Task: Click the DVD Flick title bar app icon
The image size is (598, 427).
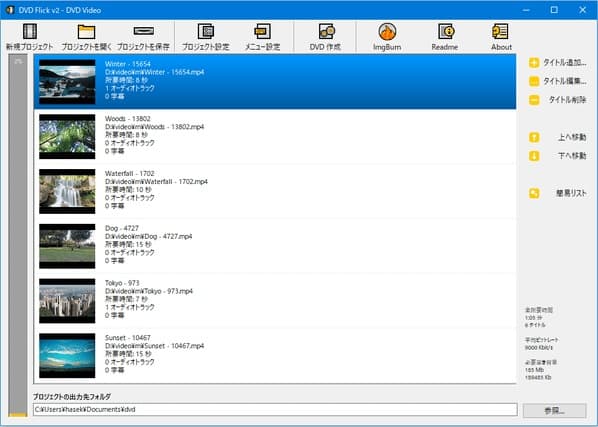Action: click(x=10, y=10)
